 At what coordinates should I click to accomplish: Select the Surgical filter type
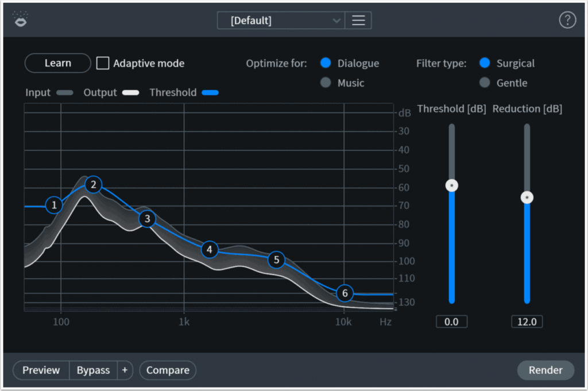(485, 63)
